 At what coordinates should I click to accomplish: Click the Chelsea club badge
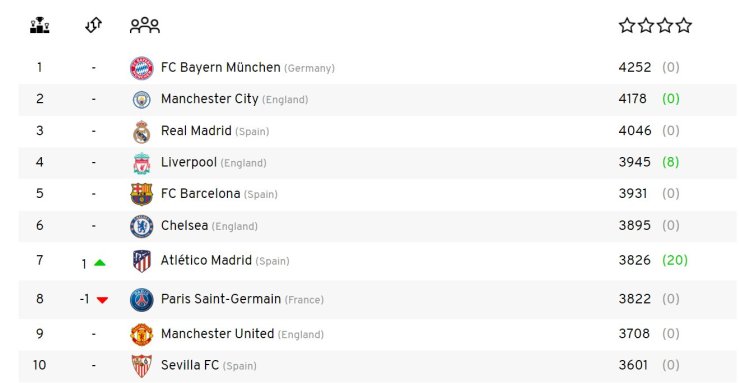(x=142, y=226)
